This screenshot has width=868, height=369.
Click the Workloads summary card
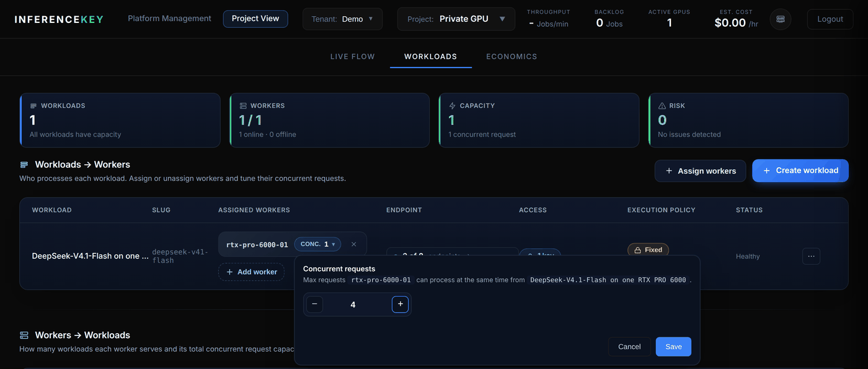pyautogui.click(x=120, y=120)
